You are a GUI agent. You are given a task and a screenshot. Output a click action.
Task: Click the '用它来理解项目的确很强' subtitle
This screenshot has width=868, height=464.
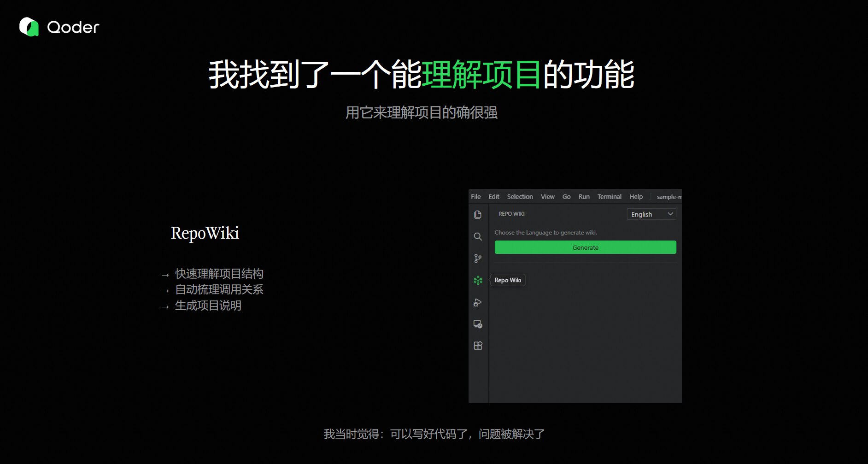coord(422,112)
